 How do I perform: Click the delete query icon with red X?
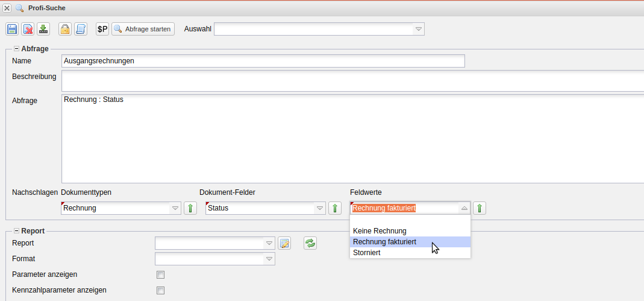28,29
